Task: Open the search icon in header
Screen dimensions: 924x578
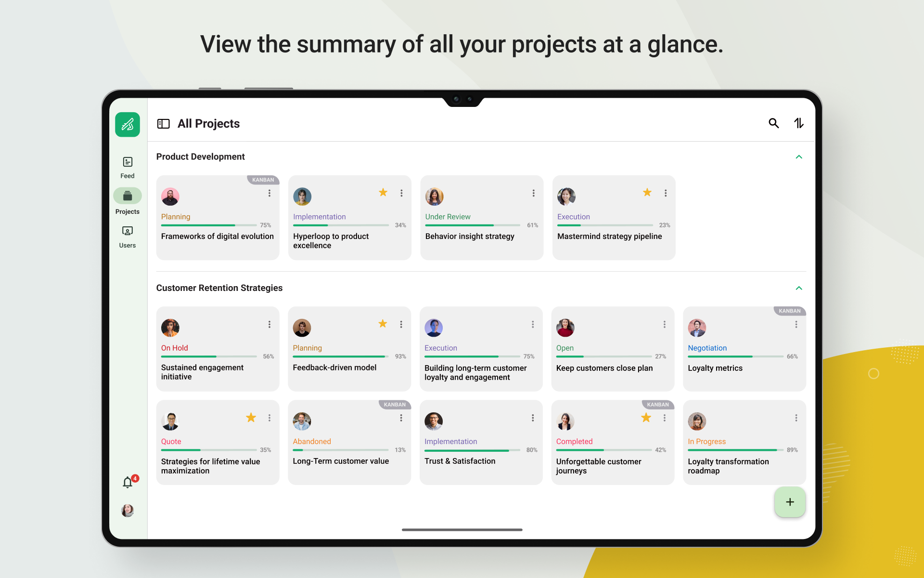Action: click(x=773, y=123)
